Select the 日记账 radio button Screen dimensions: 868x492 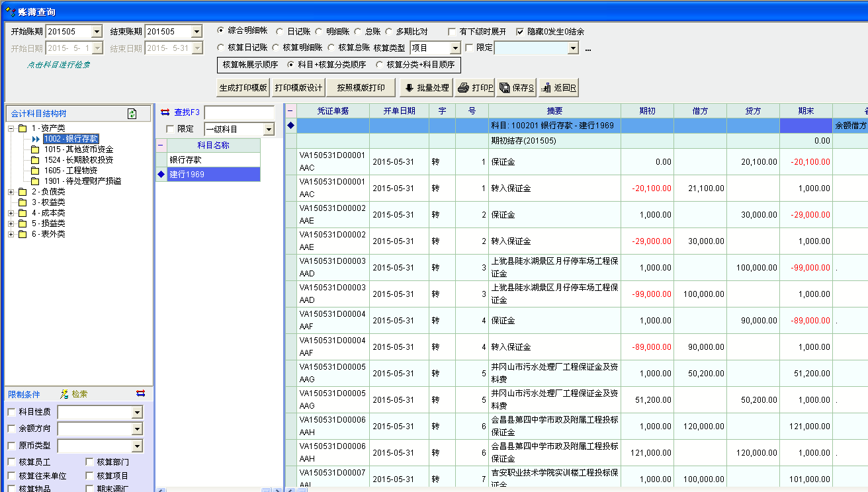[x=280, y=31]
